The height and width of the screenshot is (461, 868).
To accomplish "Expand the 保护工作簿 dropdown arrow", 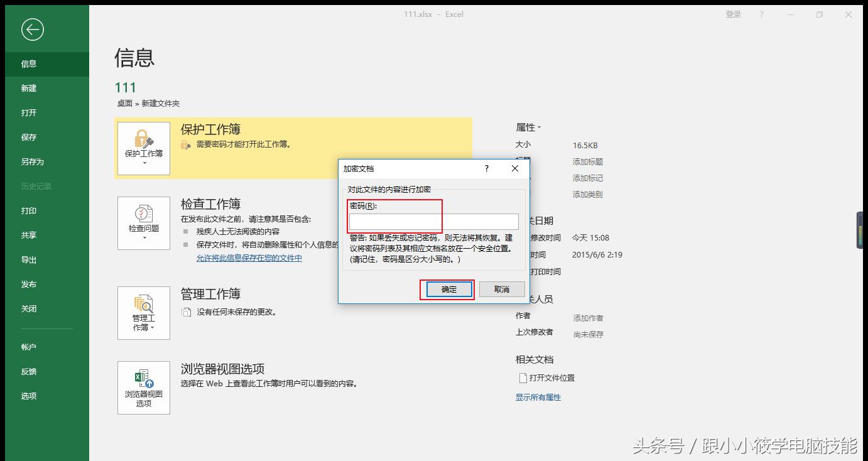I will pos(143,162).
